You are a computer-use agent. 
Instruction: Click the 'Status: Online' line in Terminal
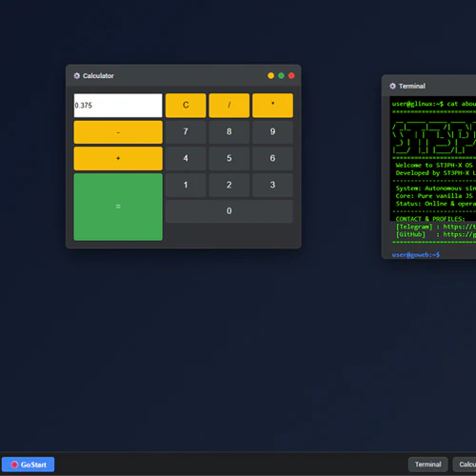point(436,204)
